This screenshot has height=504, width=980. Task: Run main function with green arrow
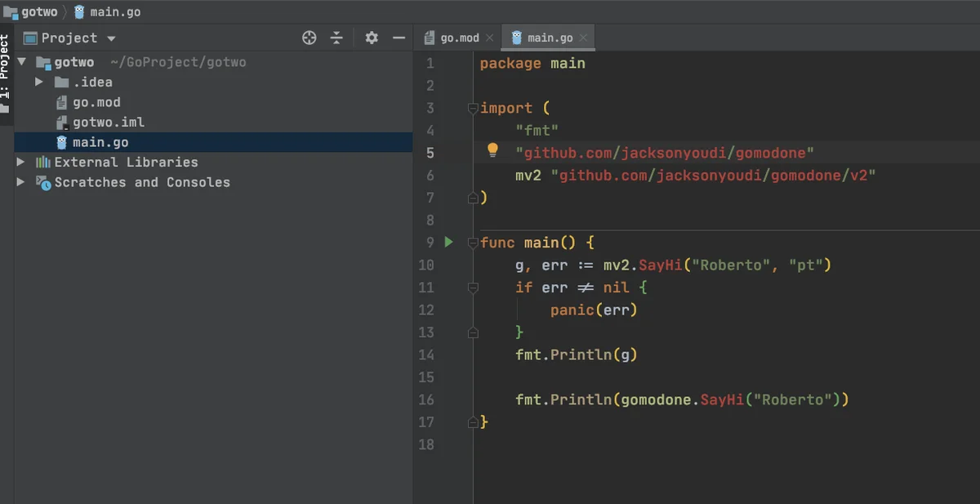pyautogui.click(x=448, y=242)
